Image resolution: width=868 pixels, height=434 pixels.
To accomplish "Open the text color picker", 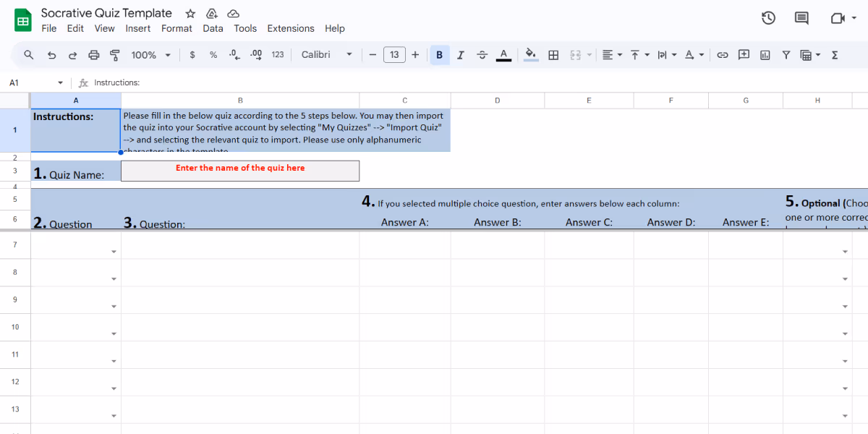I will point(504,54).
